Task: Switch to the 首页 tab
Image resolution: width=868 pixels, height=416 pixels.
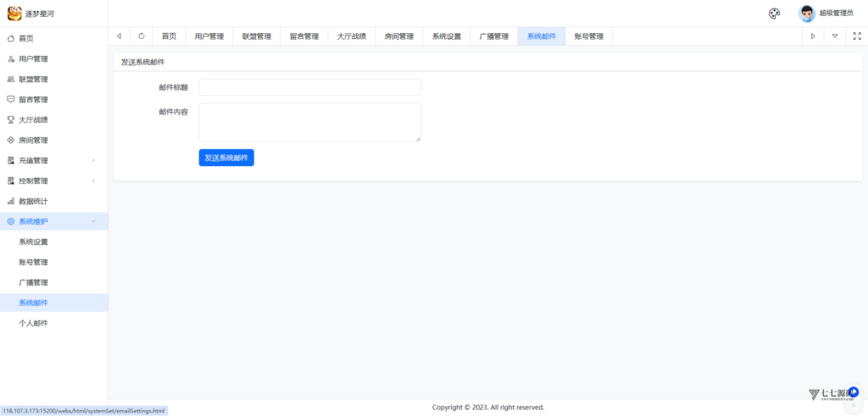Action: point(169,36)
